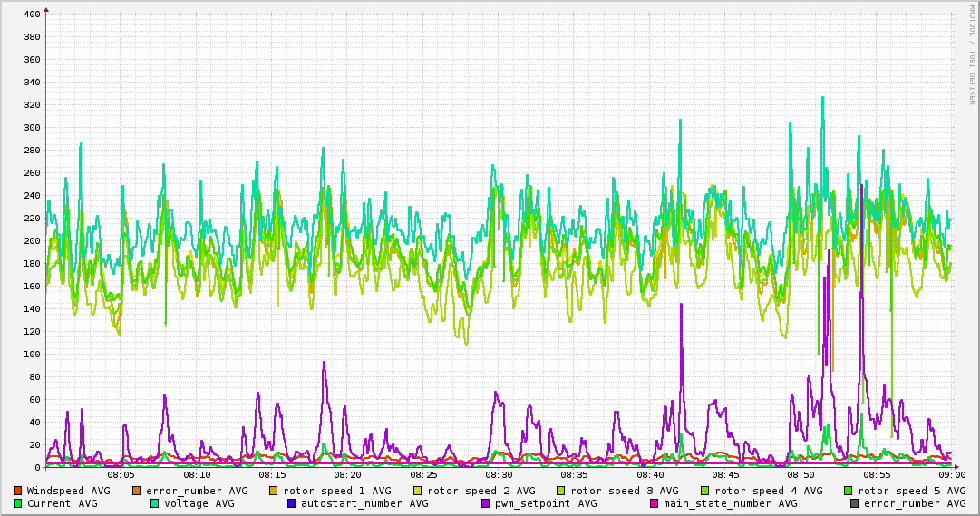Click the 120 value on y-axis
The height and width of the screenshot is (516, 980).
tap(32, 332)
